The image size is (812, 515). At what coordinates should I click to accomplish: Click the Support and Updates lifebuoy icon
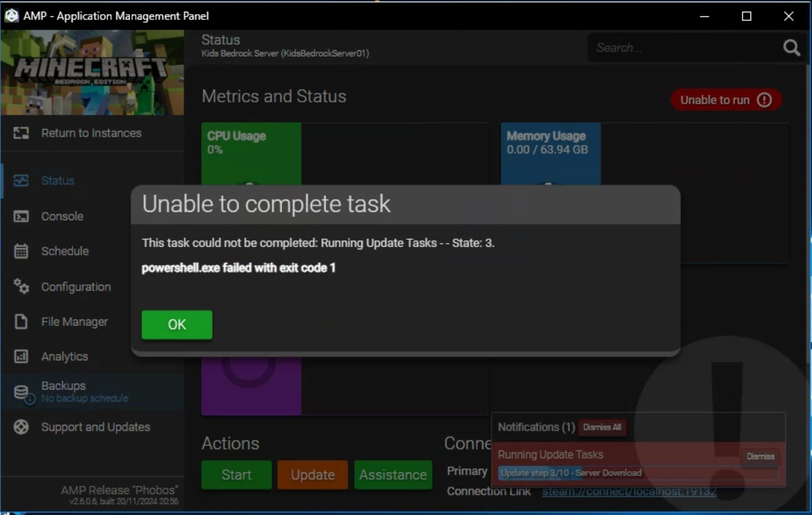coord(21,427)
